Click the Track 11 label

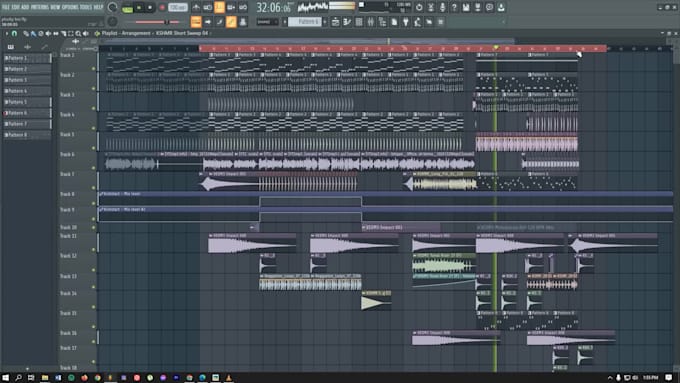pyautogui.click(x=68, y=236)
